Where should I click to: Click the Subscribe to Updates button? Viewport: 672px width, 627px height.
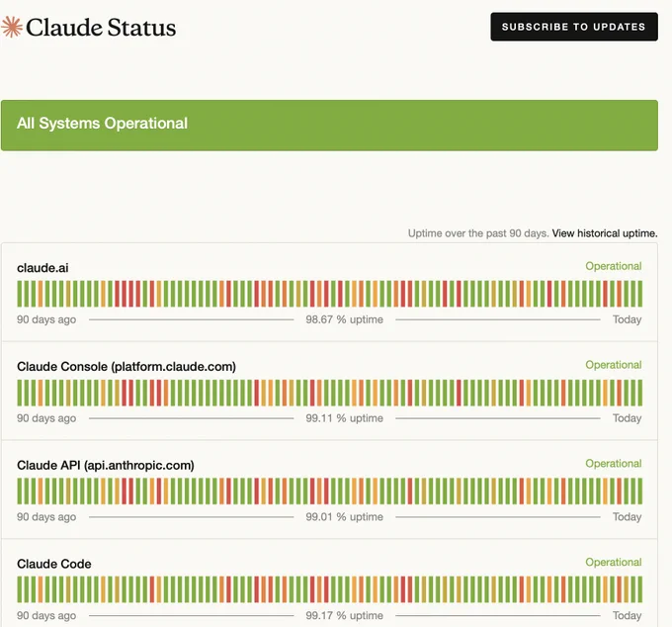[574, 27]
